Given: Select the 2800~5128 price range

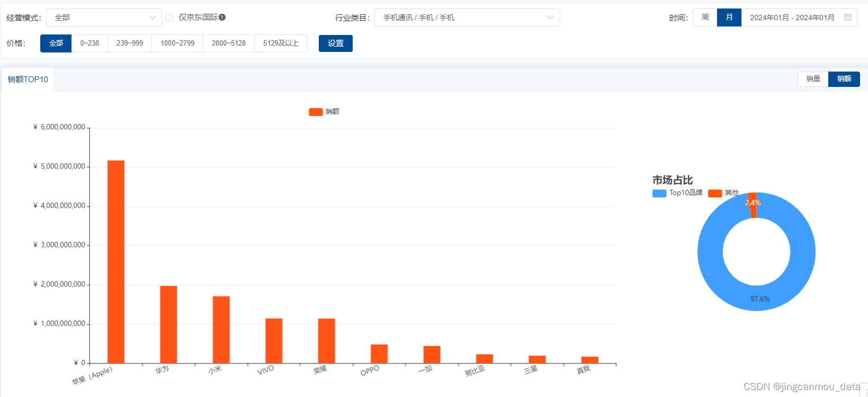Looking at the screenshot, I should tap(229, 43).
